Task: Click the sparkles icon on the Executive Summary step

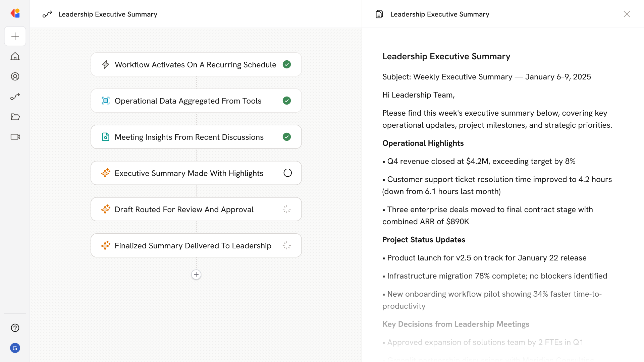Action: (106, 173)
